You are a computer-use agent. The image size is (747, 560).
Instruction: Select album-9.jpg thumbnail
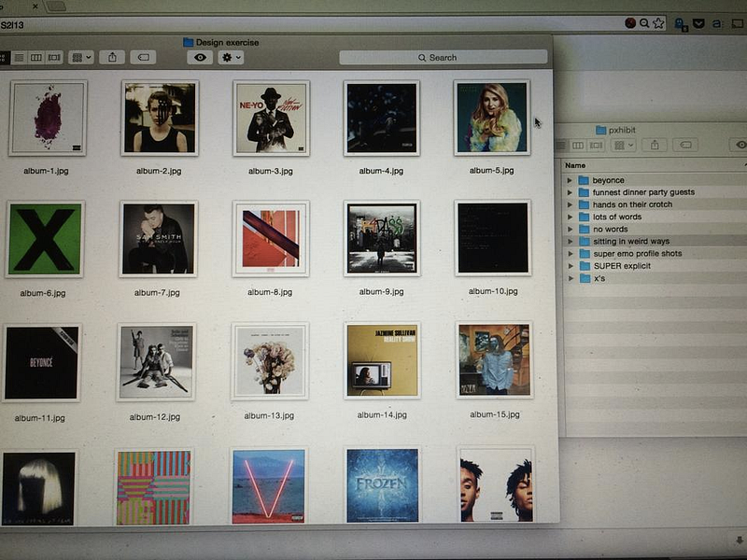[382, 238]
